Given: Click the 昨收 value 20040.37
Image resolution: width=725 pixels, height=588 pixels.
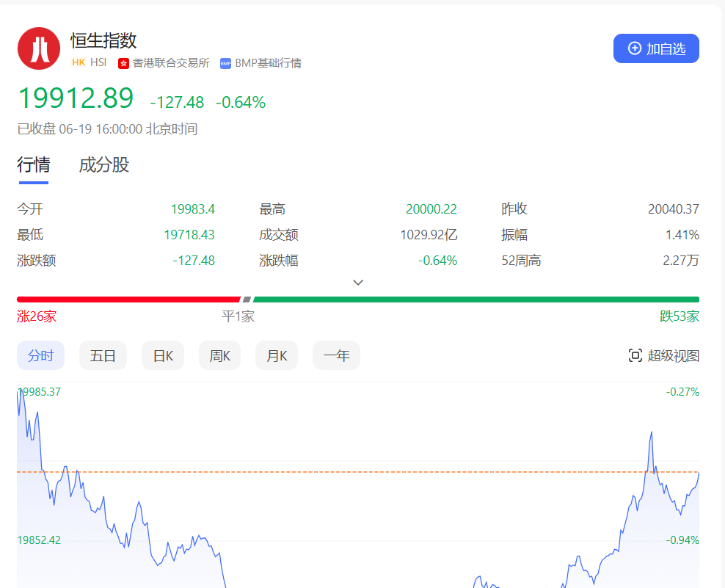Looking at the screenshot, I should [673, 209].
